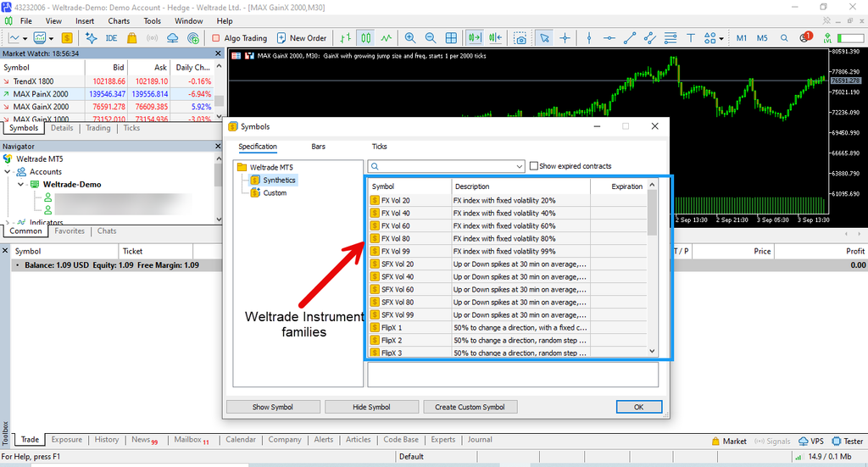
Task: Switch to the Bars tab
Action: coord(319,147)
